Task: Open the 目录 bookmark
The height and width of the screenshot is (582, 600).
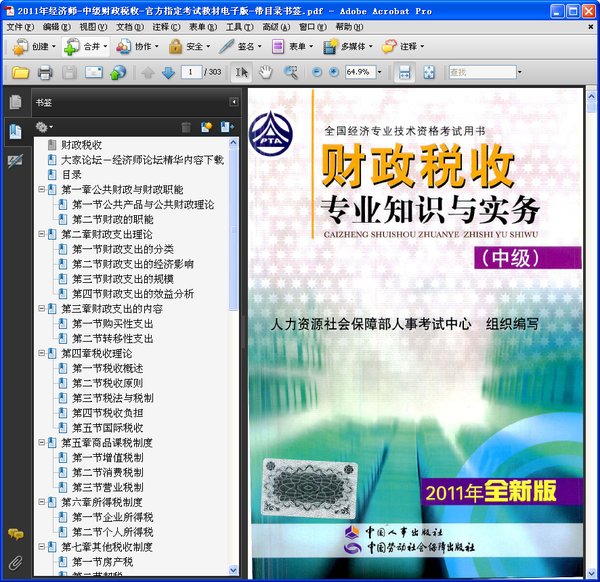Action: (x=71, y=174)
